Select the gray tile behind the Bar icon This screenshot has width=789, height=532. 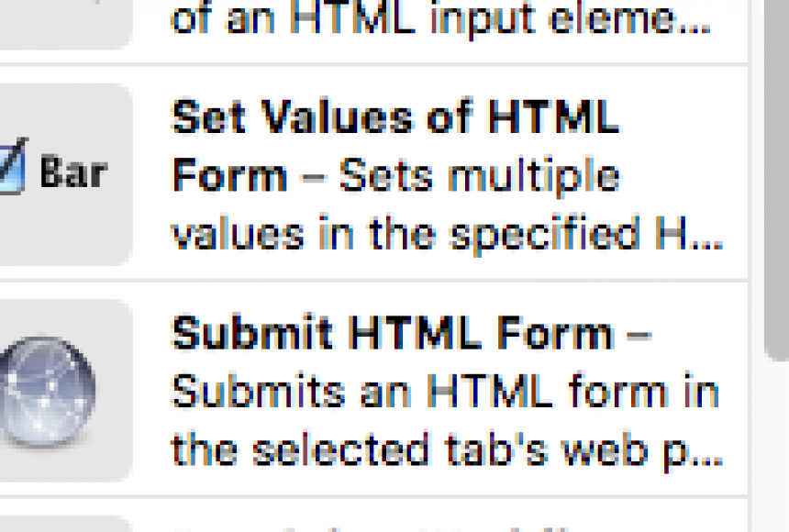point(65,174)
